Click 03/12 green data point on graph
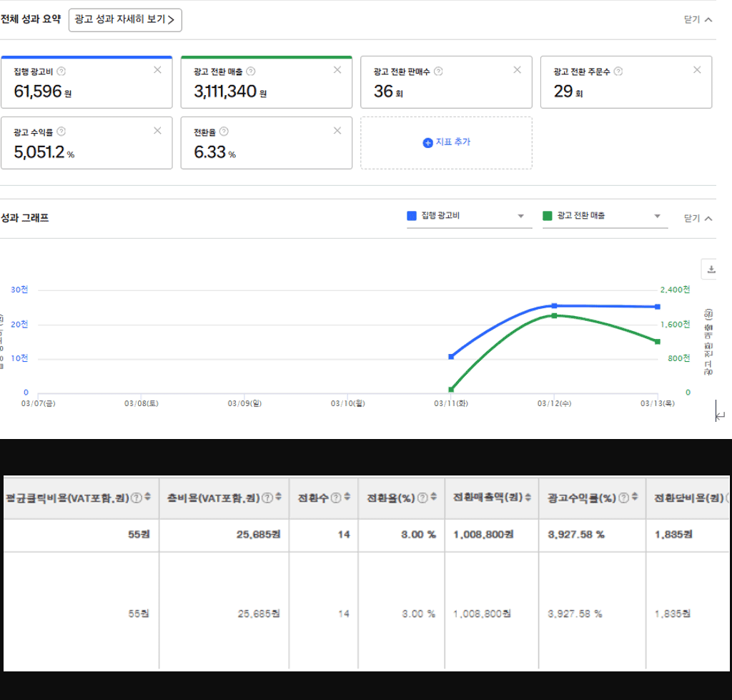Image resolution: width=732 pixels, height=700 pixels. tap(554, 315)
